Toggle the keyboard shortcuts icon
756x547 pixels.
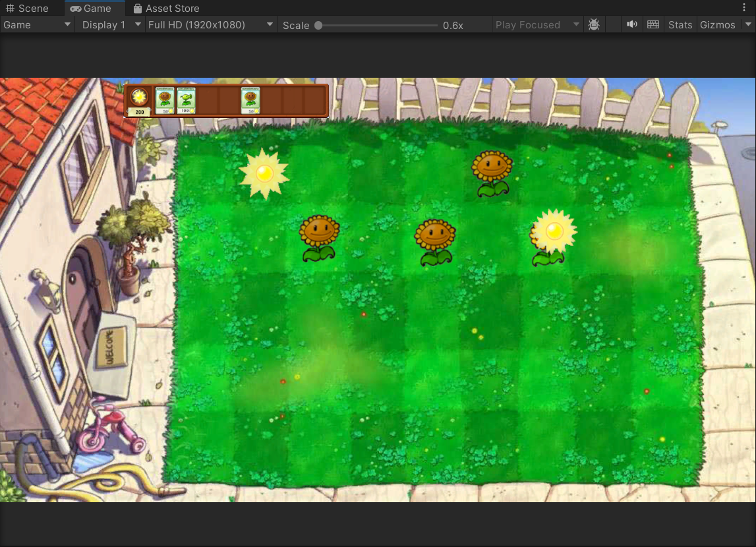point(653,24)
